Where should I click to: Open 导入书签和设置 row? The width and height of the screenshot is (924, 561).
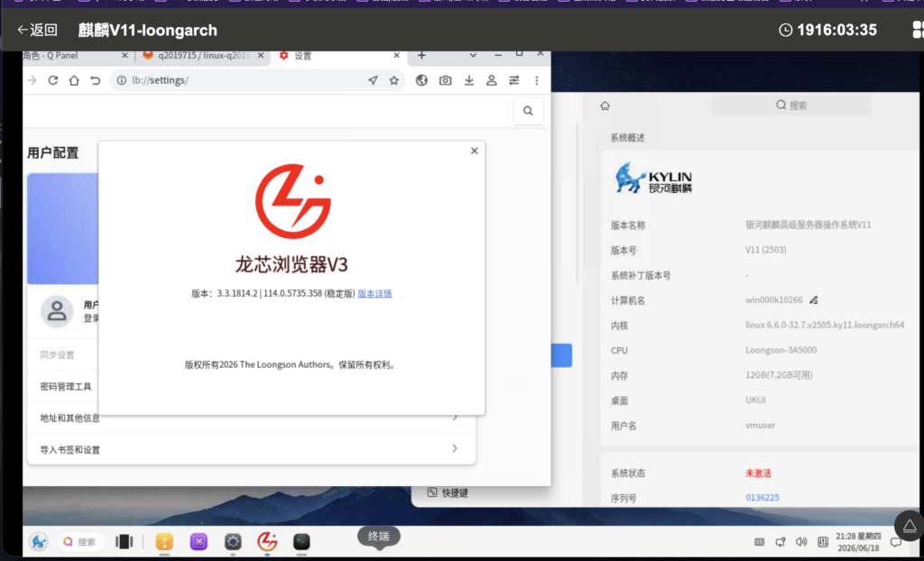click(x=252, y=449)
